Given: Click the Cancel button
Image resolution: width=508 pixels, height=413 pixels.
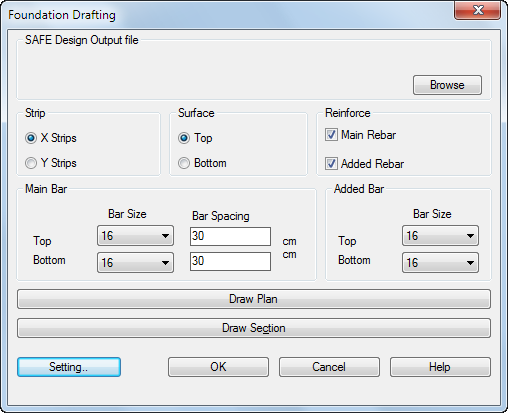Looking at the screenshot, I should (x=329, y=367).
